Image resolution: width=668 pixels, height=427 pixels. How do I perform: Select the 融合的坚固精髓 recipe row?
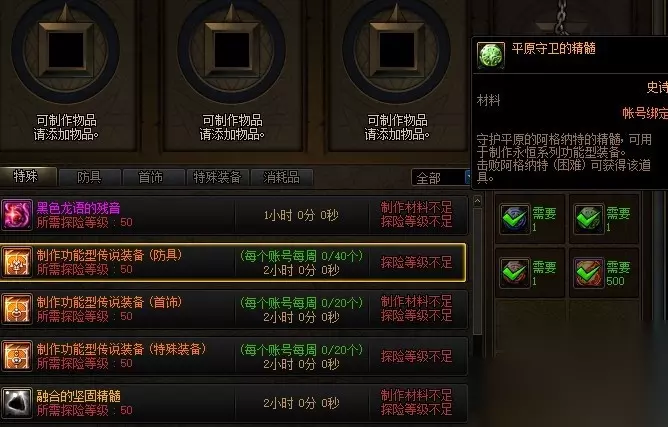click(234, 403)
